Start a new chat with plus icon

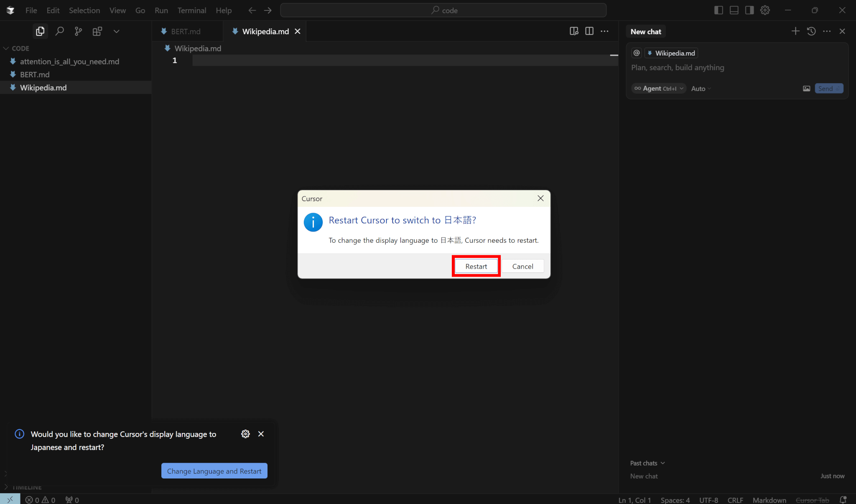coord(795,31)
